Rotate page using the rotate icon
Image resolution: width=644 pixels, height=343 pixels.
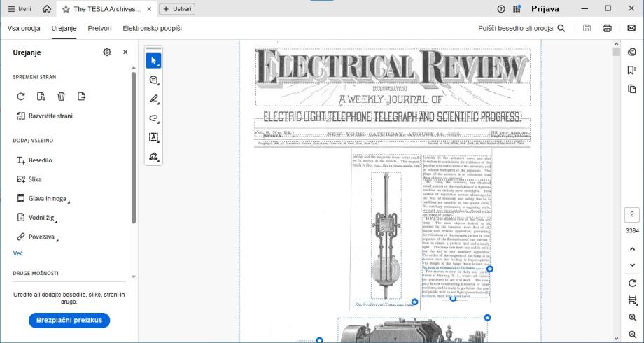coord(21,97)
